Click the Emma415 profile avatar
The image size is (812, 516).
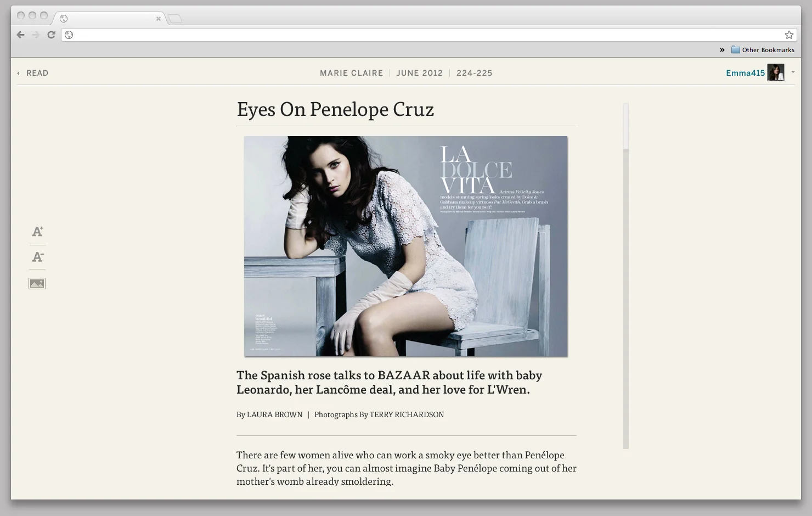click(776, 72)
